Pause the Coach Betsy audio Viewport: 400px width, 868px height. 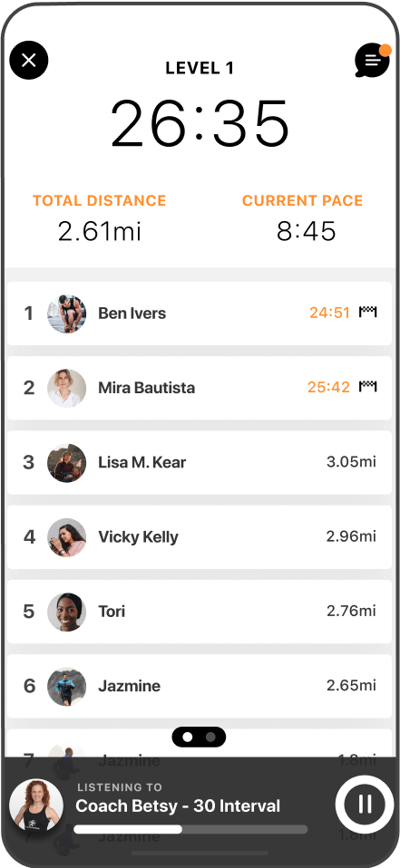[364, 804]
